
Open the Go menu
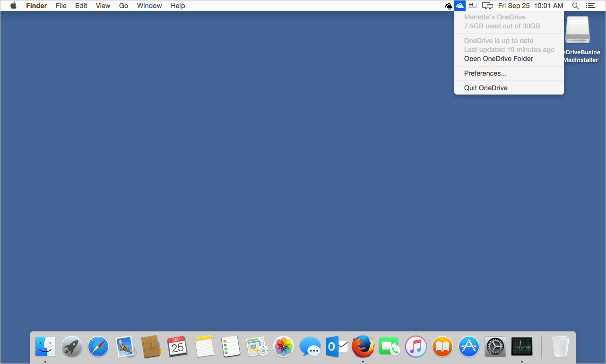[124, 6]
